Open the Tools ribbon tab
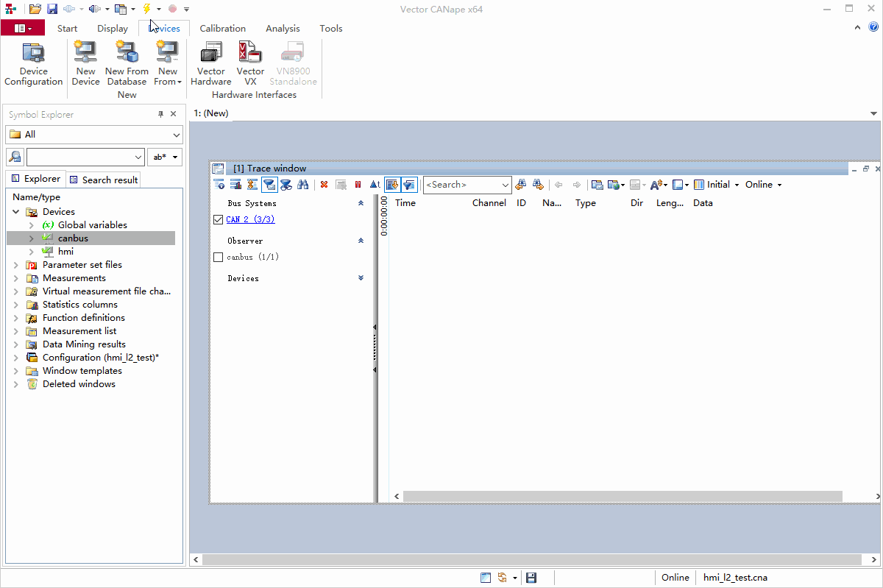Image resolution: width=883 pixels, height=588 pixels. [x=331, y=29]
